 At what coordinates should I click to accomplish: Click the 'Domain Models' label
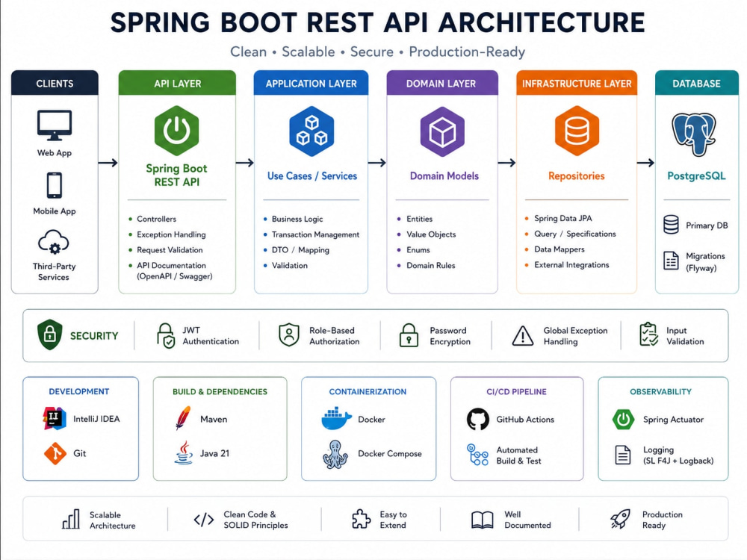pos(444,175)
